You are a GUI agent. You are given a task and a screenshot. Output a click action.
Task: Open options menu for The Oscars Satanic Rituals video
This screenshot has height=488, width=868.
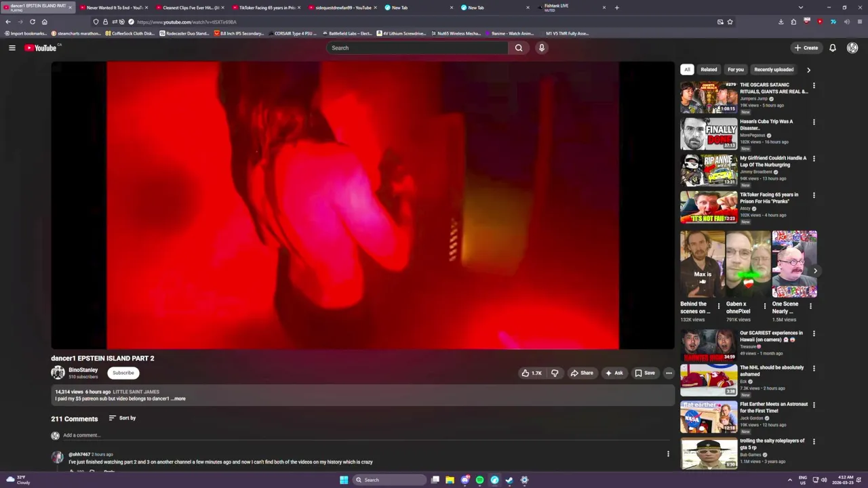[x=814, y=86]
